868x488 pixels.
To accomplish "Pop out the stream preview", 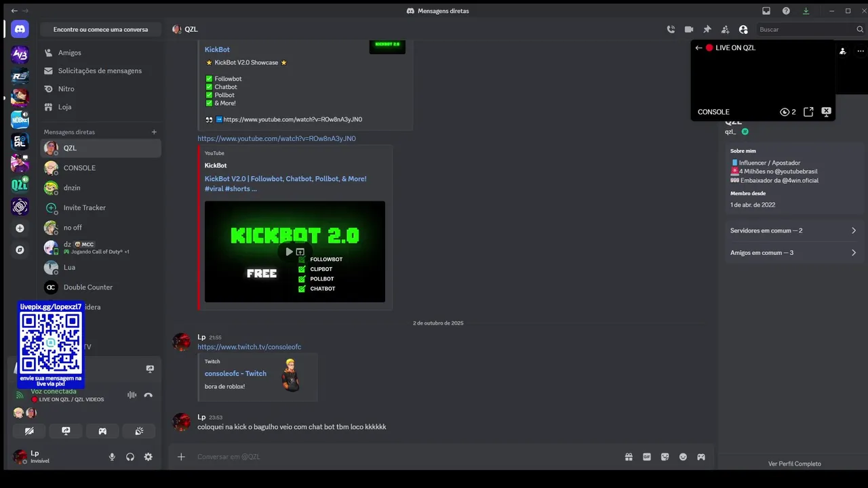I will tap(808, 112).
